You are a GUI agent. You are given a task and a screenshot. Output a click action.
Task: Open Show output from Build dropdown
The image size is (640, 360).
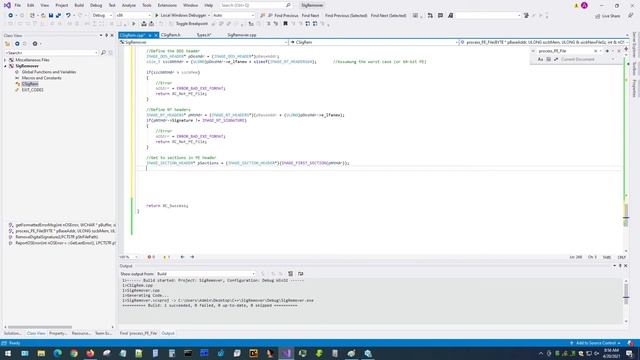pos(206,274)
